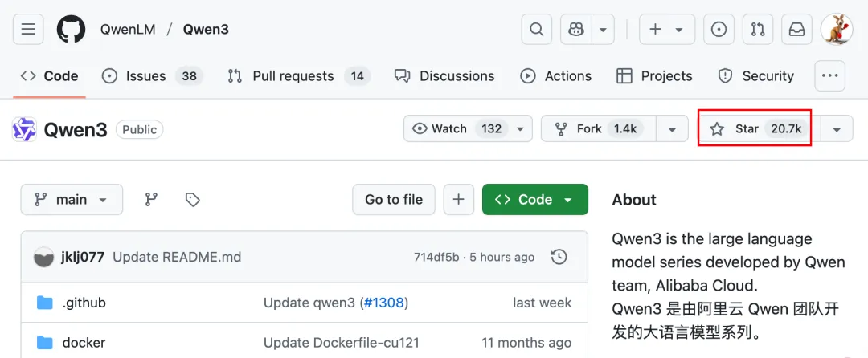Expand the Copilot dropdown arrow

click(x=604, y=29)
